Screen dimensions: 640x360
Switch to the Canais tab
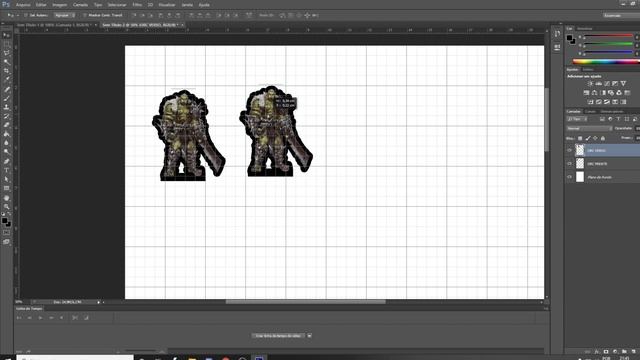tap(590, 111)
